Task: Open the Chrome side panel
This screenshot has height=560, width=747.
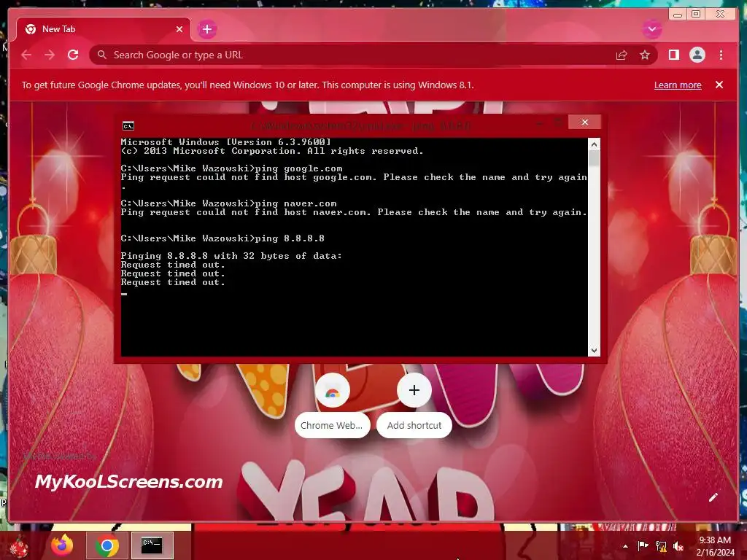Action: 673,55
